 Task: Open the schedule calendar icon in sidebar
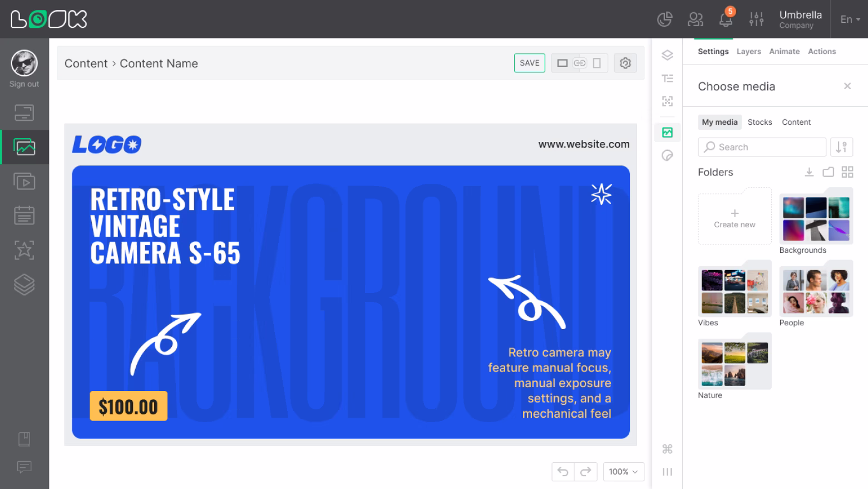click(x=24, y=216)
